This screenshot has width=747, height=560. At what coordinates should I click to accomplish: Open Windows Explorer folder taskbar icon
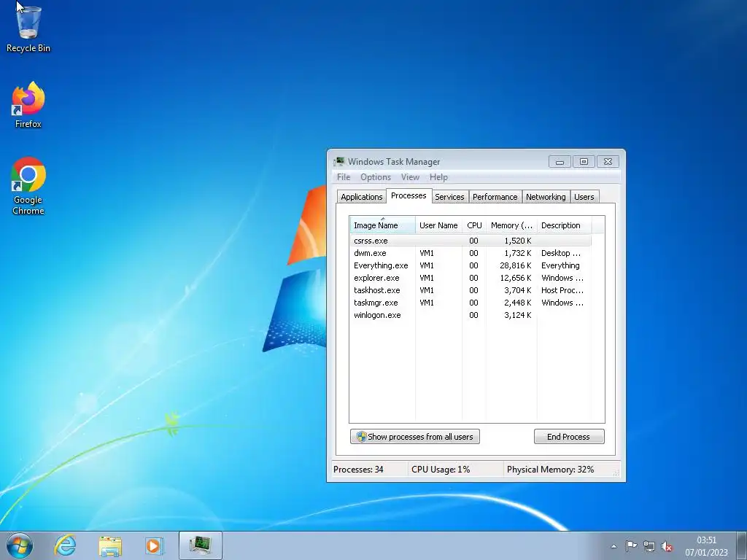(110, 545)
